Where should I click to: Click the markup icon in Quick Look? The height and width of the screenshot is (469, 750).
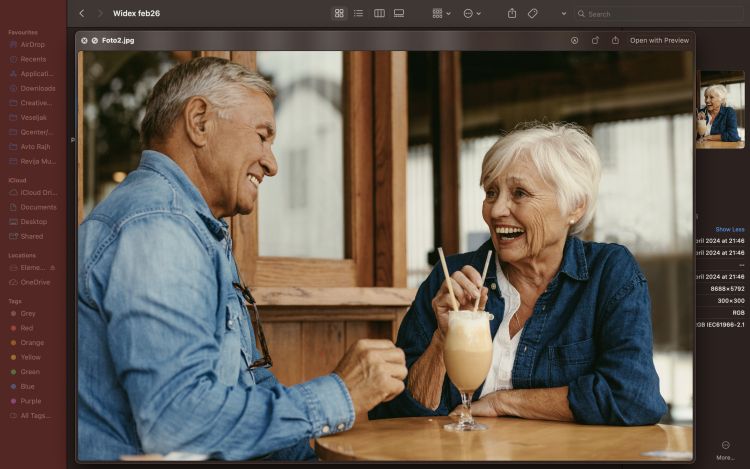click(x=574, y=41)
